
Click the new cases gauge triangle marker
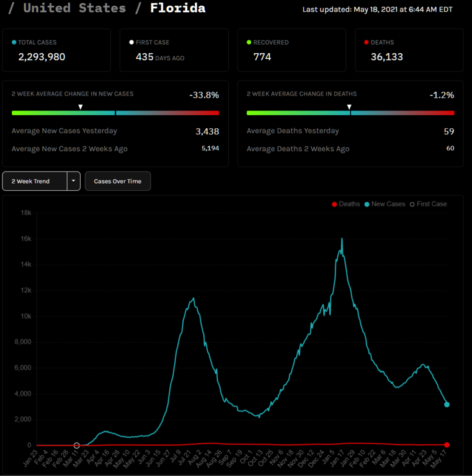tap(80, 107)
